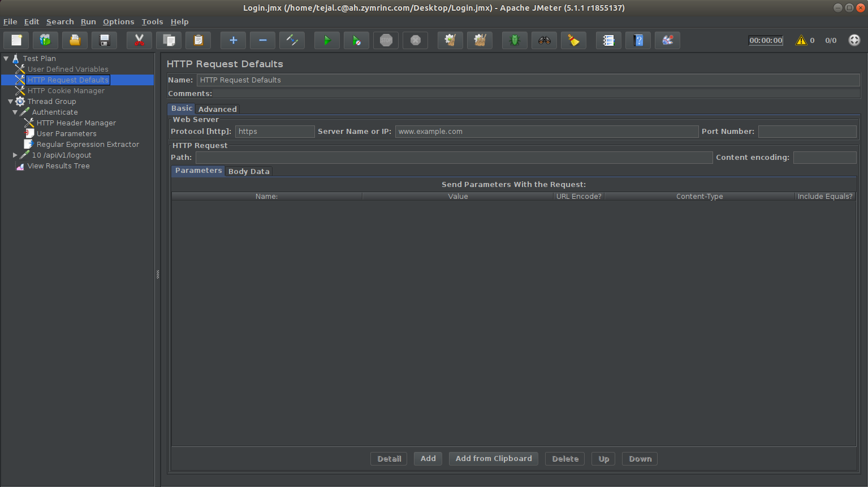Image resolution: width=868 pixels, height=487 pixels.
Task: Click the Clear All results icon
Action: (480, 40)
